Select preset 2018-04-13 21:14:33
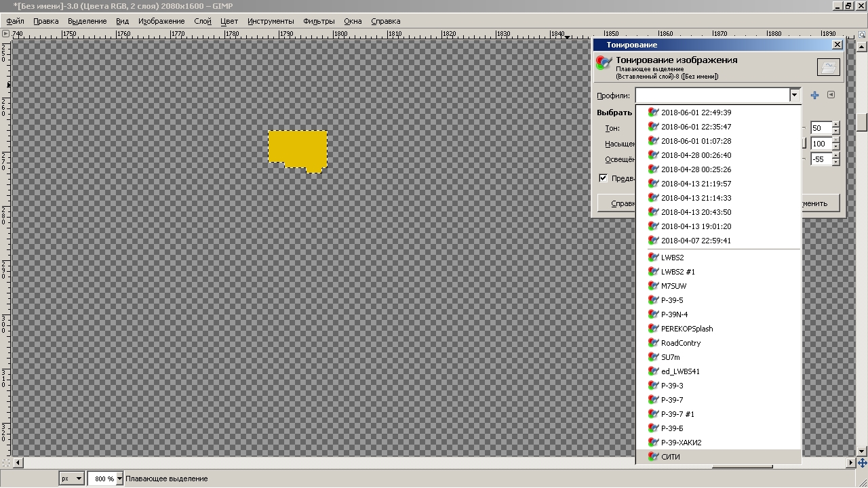This screenshot has height=488, width=868. [719, 198]
